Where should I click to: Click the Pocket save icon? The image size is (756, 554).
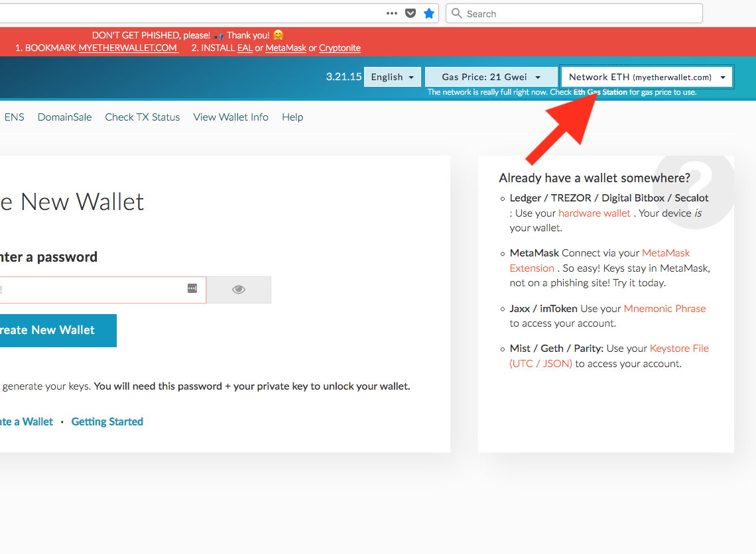tap(410, 13)
